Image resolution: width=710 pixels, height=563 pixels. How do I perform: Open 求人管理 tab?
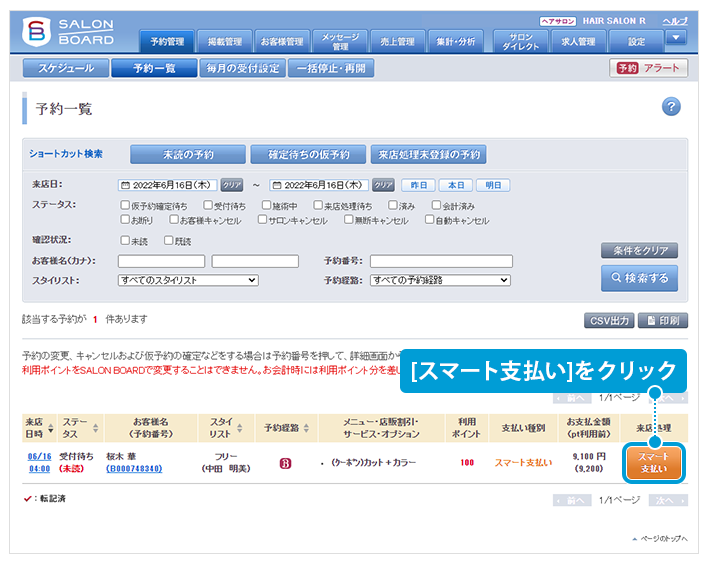[578, 42]
